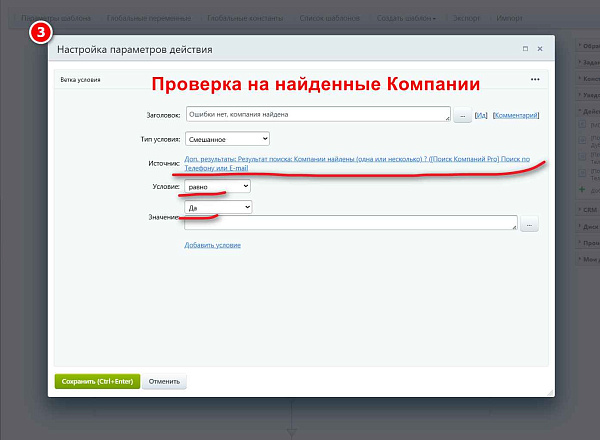Open the Условие dropdown set to равно

pos(218,186)
